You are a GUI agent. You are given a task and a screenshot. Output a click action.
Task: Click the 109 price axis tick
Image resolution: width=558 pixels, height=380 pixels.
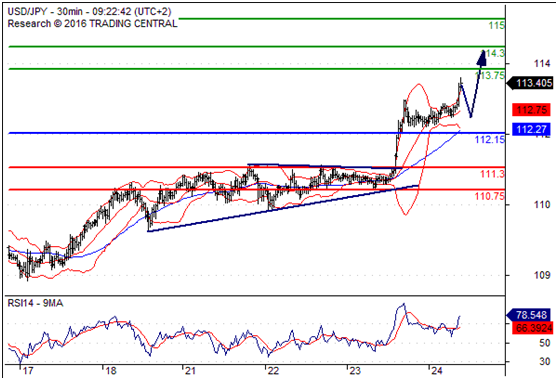[x=541, y=275]
